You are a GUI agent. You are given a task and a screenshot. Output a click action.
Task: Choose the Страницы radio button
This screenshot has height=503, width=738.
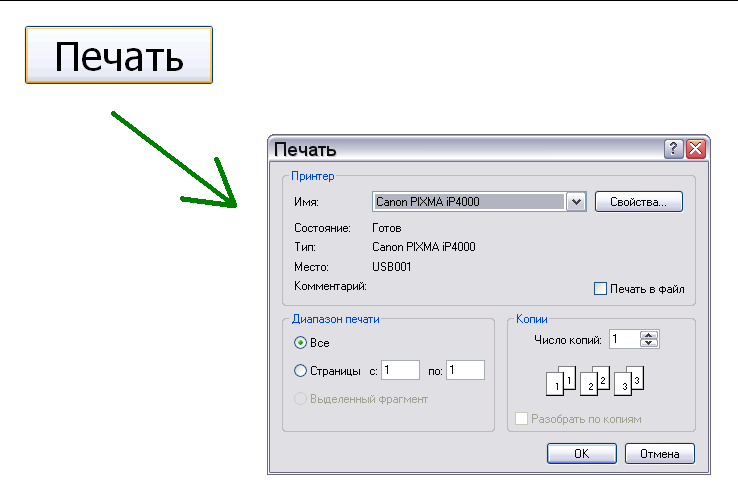pyautogui.click(x=301, y=371)
